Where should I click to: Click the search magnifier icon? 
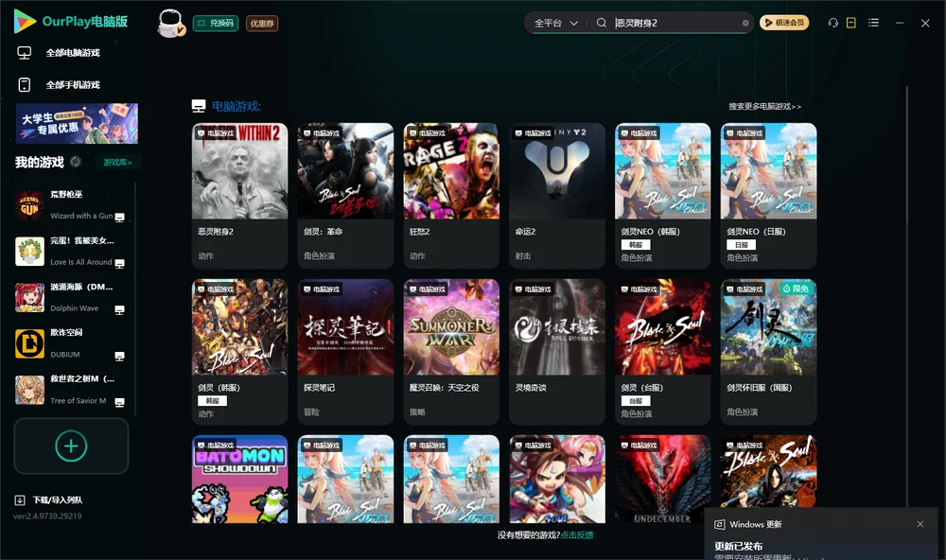click(x=601, y=23)
